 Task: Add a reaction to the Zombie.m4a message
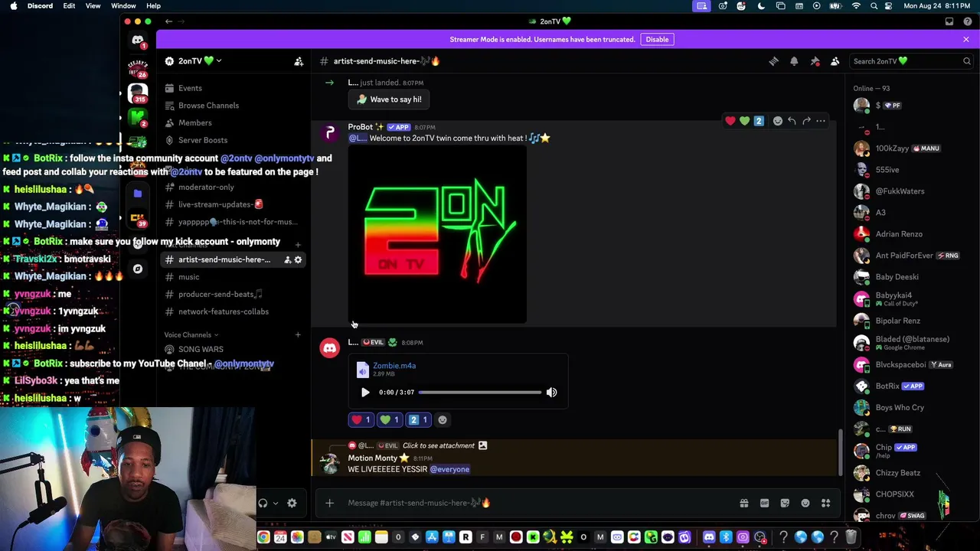(443, 419)
